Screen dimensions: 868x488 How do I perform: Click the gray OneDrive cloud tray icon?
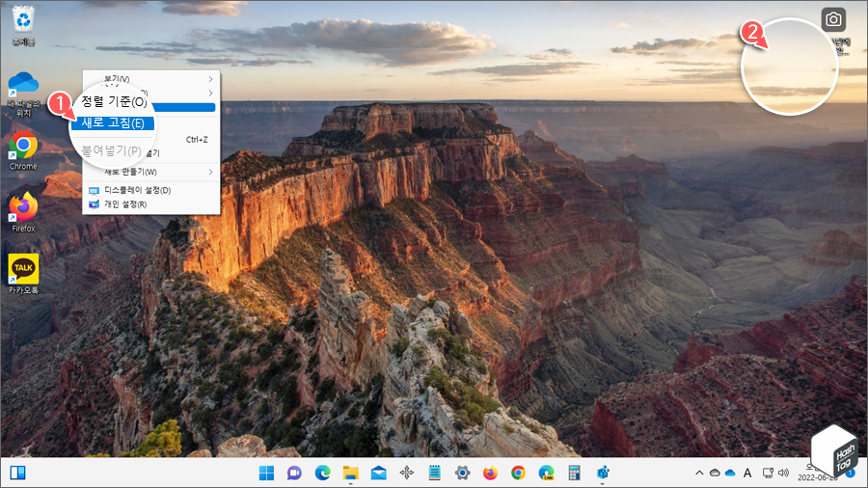[x=715, y=474]
